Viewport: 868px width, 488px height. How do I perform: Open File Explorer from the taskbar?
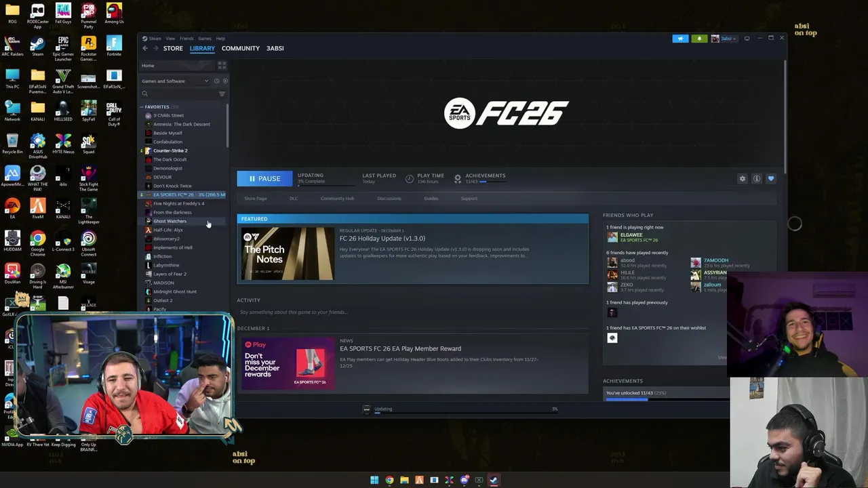tap(404, 480)
